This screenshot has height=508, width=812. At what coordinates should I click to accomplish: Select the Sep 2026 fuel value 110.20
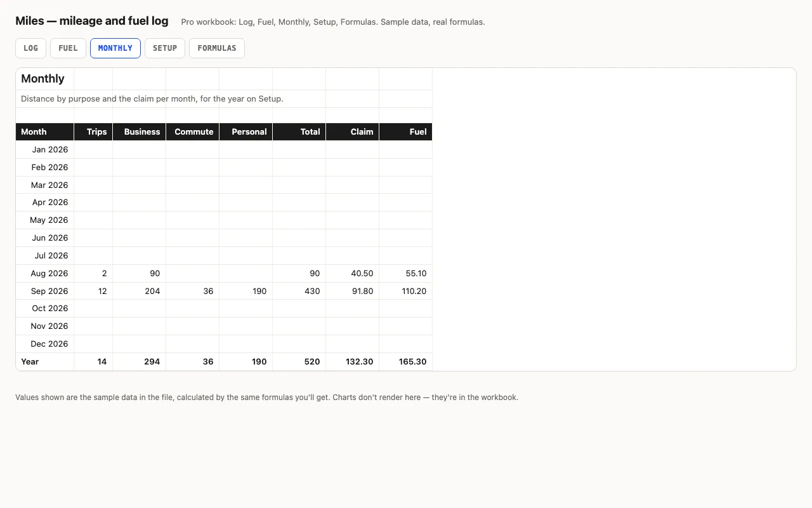[406, 291]
